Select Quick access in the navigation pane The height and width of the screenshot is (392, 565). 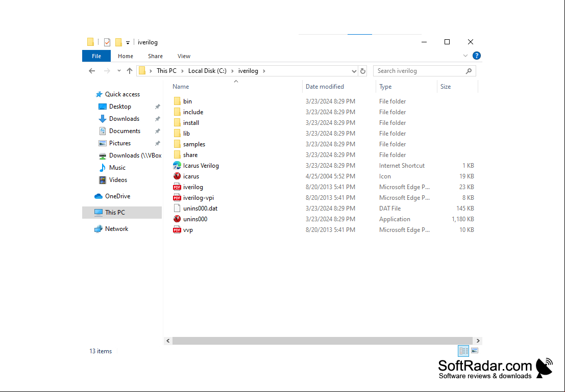tap(122, 94)
